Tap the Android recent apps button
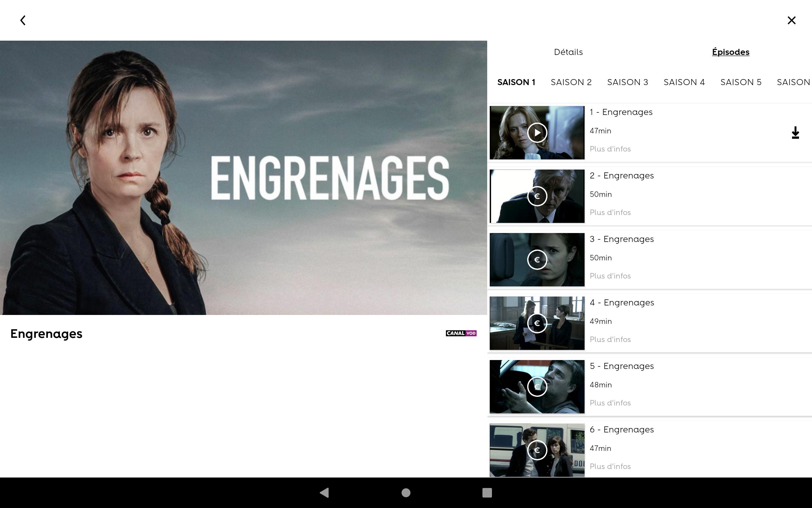This screenshot has height=508, width=812. [x=487, y=492]
